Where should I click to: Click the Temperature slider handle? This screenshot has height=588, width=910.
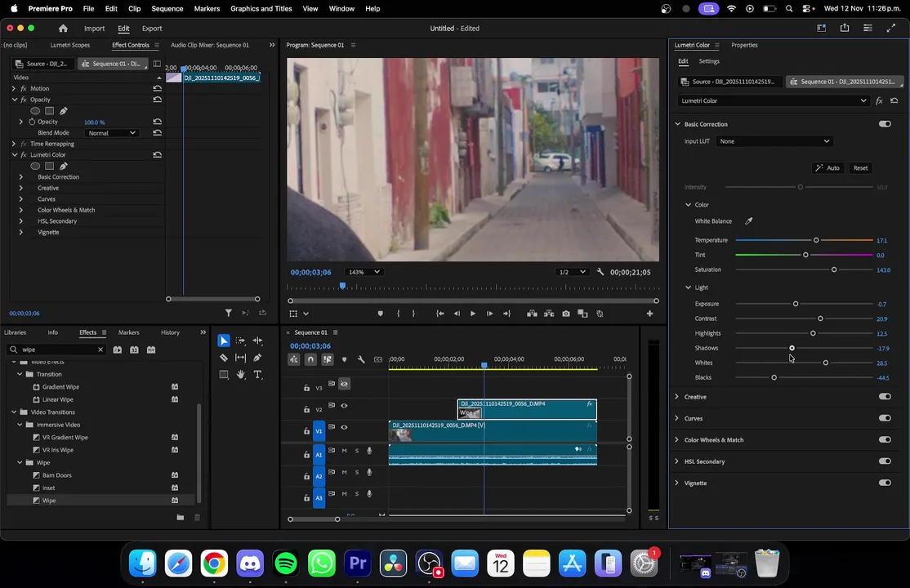(816, 240)
